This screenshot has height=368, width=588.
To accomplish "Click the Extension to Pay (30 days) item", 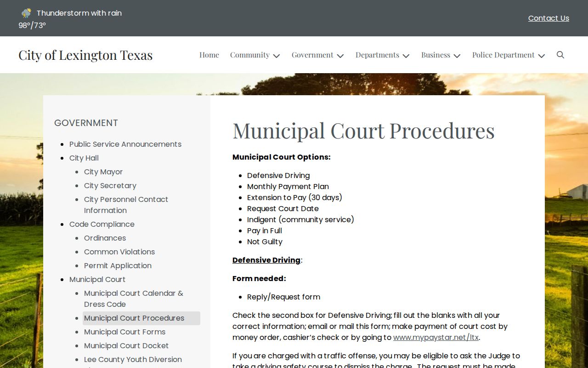I will [x=294, y=197].
